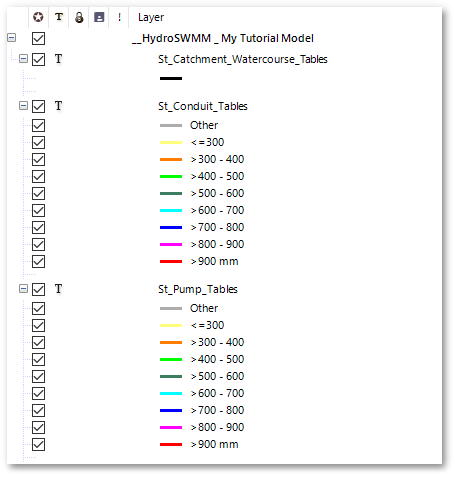Uncheck >900 mm checkbox under St_Pump_Tables
455x477 pixels.
(38, 445)
